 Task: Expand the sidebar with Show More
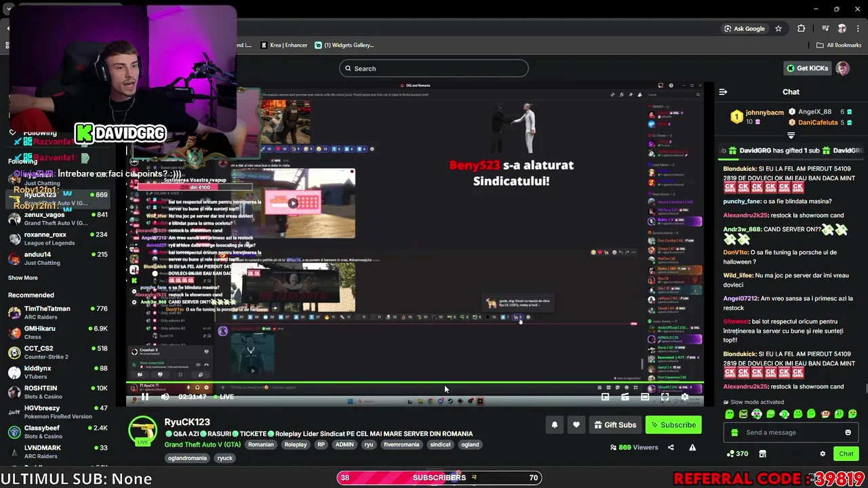(x=23, y=278)
